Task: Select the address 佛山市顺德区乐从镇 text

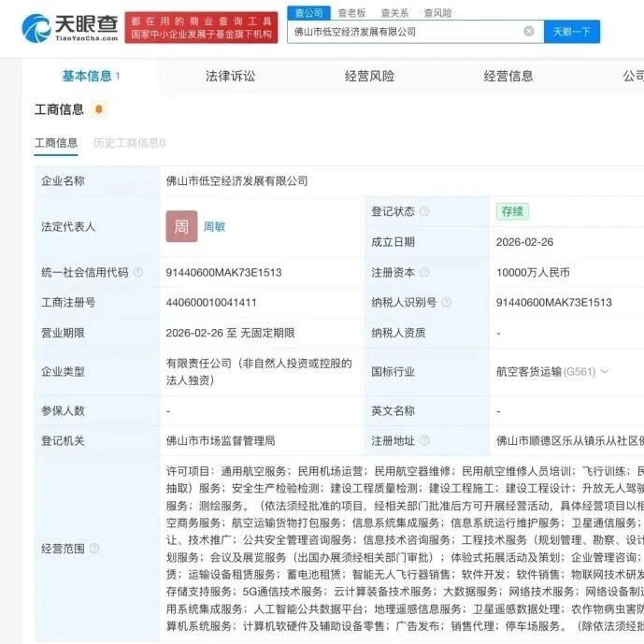Action: 569,440
